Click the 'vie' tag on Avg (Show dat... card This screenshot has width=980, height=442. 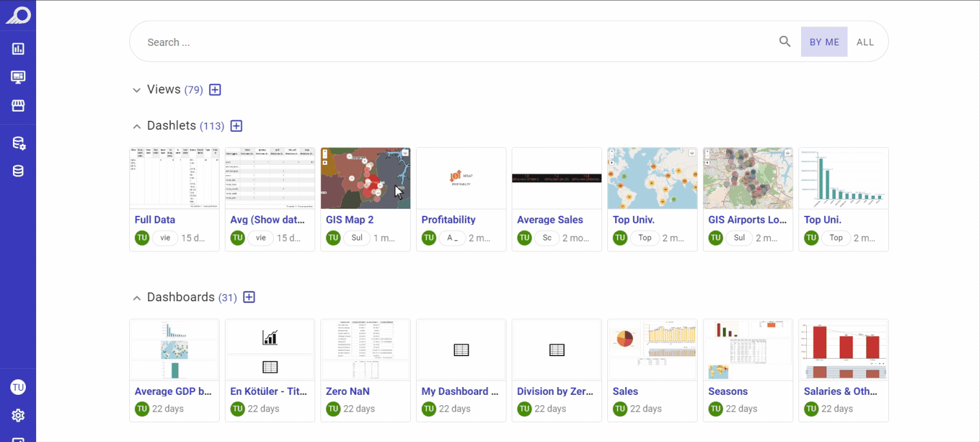261,238
